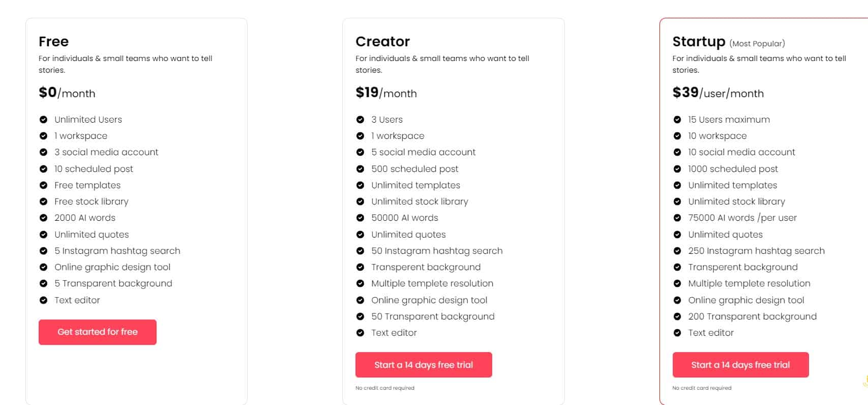Click the checkmark next to 2000 AI words
This screenshot has width=868, height=405.
click(43, 218)
